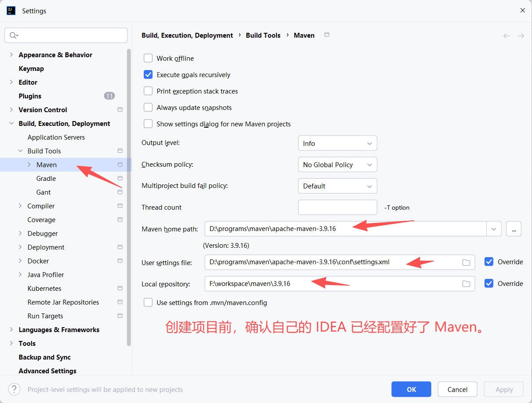Click project-level icon beside Gradle
Image resolution: width=532 pixels, height=403 pixels.
pos(120,178)
